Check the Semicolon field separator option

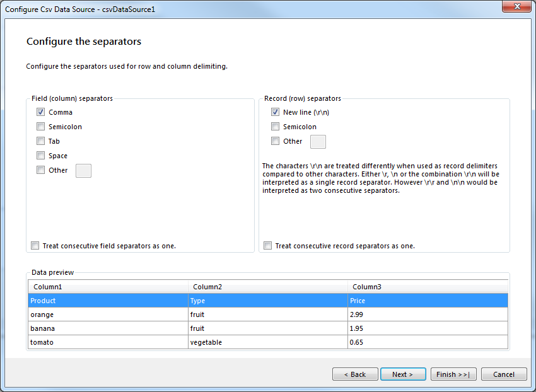pyautogui.click(x=40, y=126)
